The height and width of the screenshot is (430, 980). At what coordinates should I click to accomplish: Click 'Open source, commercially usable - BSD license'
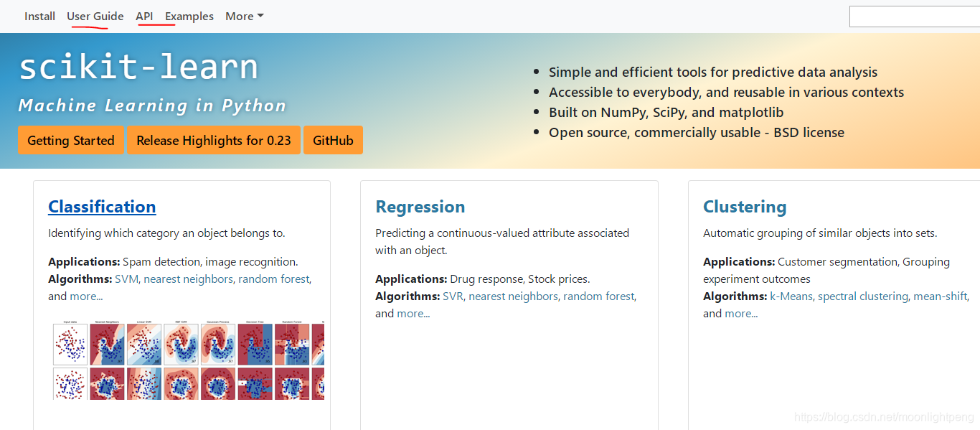tap(697, 132)
